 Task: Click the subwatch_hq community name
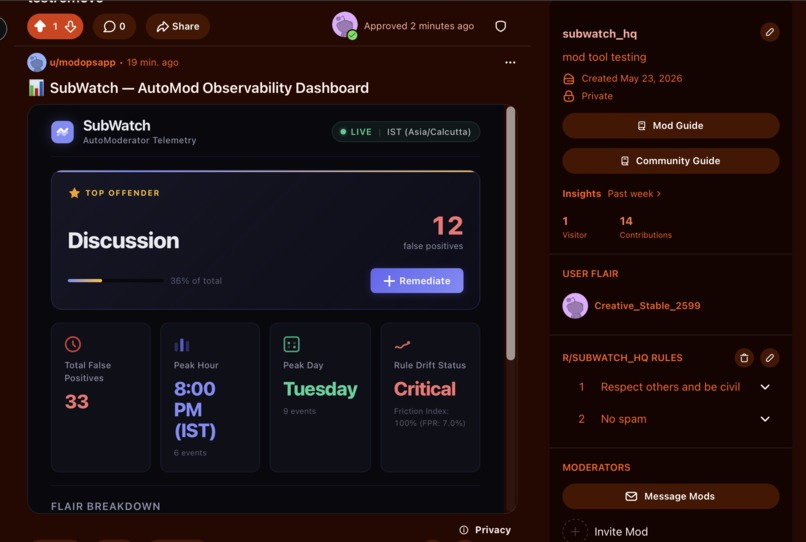(x=599, y=34)
